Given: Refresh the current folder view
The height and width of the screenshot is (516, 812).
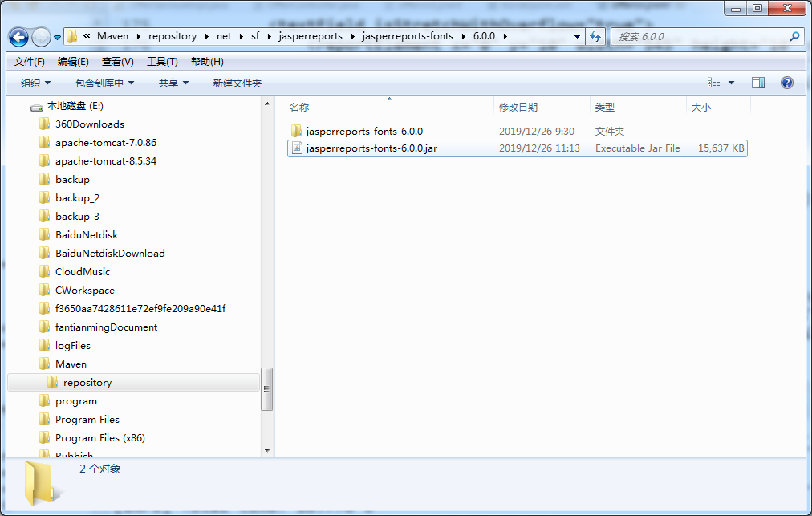Looking at the screenshot, I should point(595,36).
